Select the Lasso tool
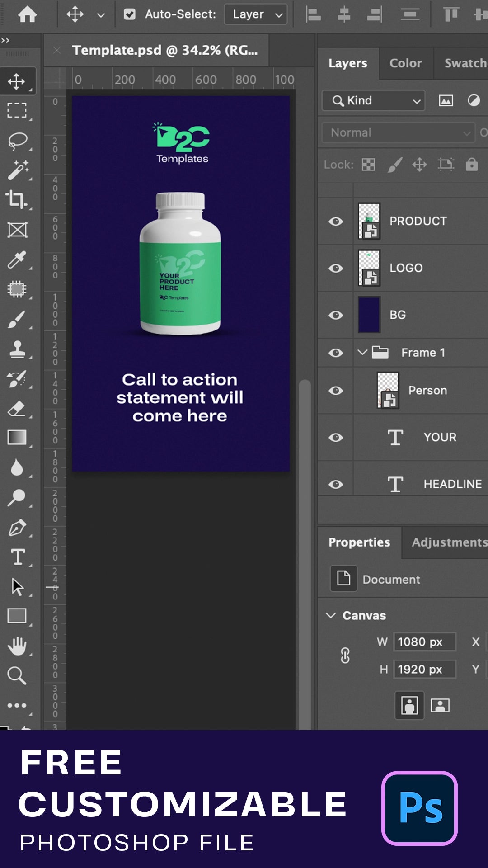488x868 pixels. click(x=17, y=141)
